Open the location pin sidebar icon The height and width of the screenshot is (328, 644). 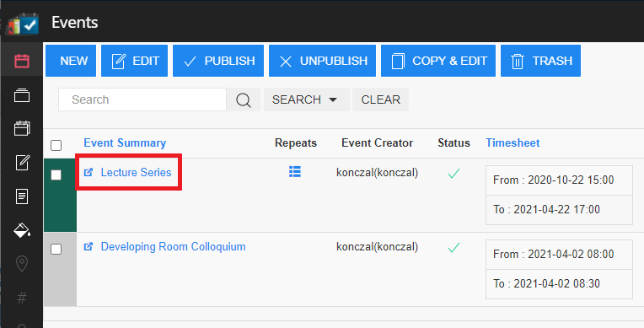22,263
